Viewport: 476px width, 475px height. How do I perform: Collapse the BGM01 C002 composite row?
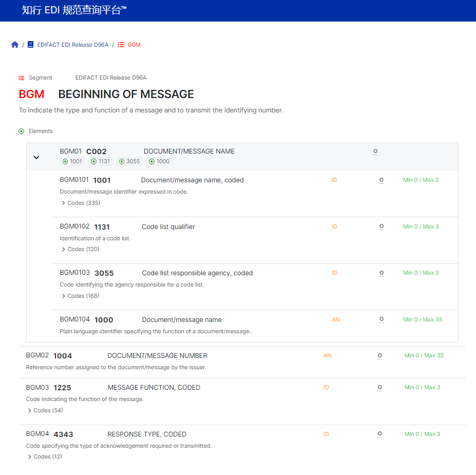(36, 157)
